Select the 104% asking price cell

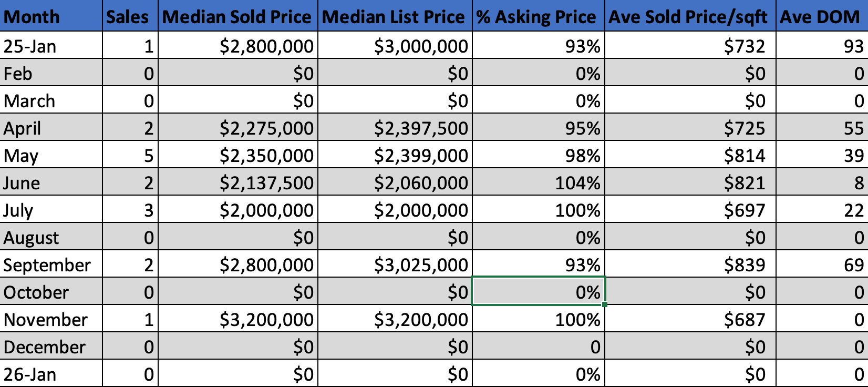coord(539,183)
